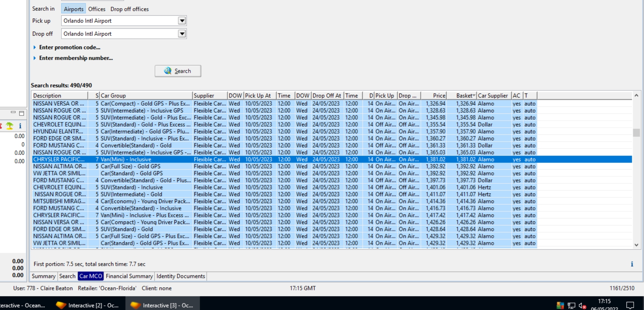Select the Nissan Altima row priced 1,392.92
Image resolution: width=644 pixels, height=310 pixels.
pos(332,166)
